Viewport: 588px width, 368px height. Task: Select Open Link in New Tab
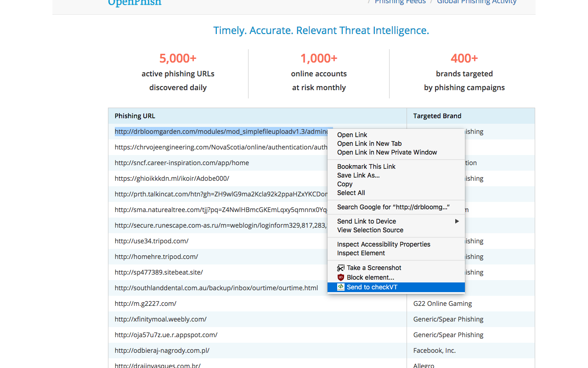coord(369,144)
